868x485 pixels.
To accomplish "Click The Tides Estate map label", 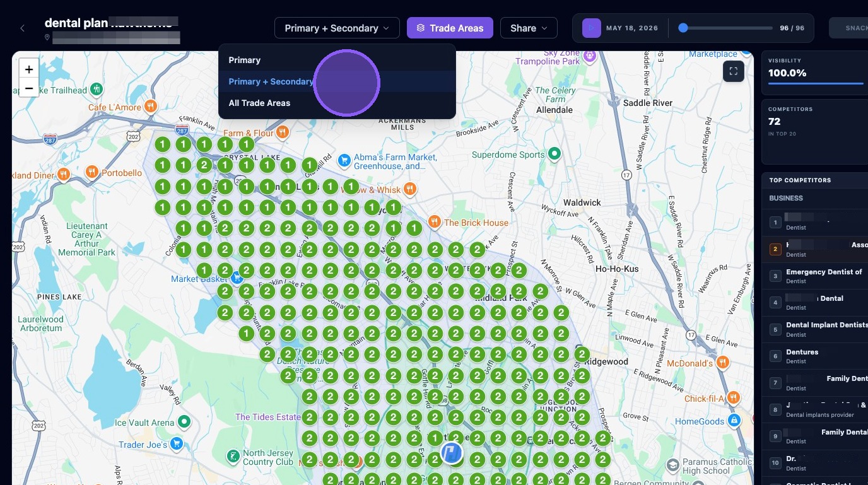I will click(x=268, y=417).
